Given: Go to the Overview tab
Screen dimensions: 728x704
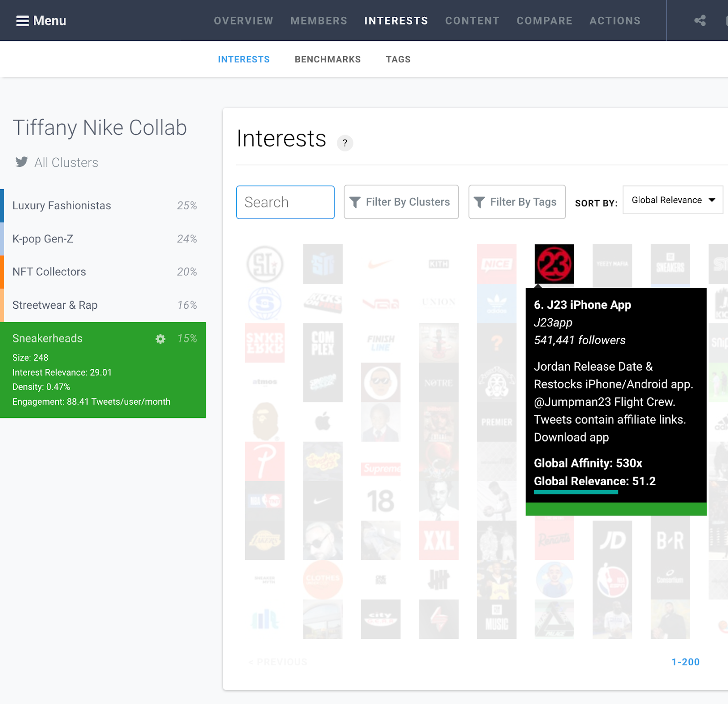Looking at the screenshot, I should point(243,21).
